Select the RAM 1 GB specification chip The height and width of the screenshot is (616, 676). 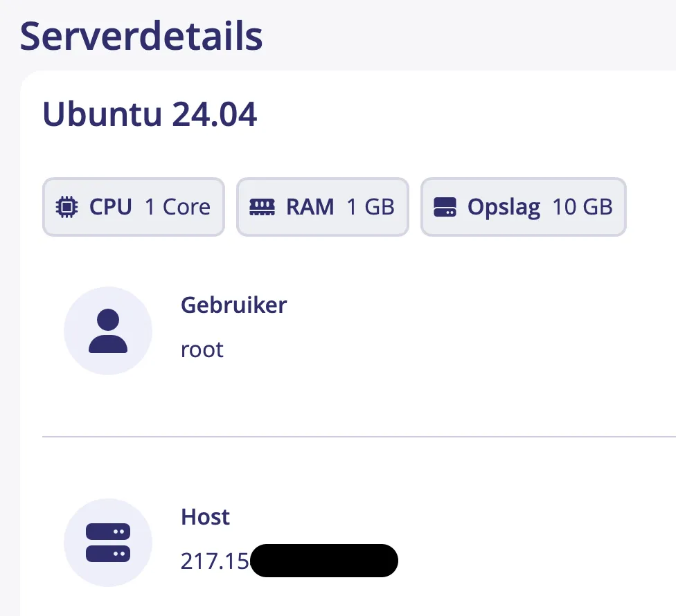[x=322, y=206]
